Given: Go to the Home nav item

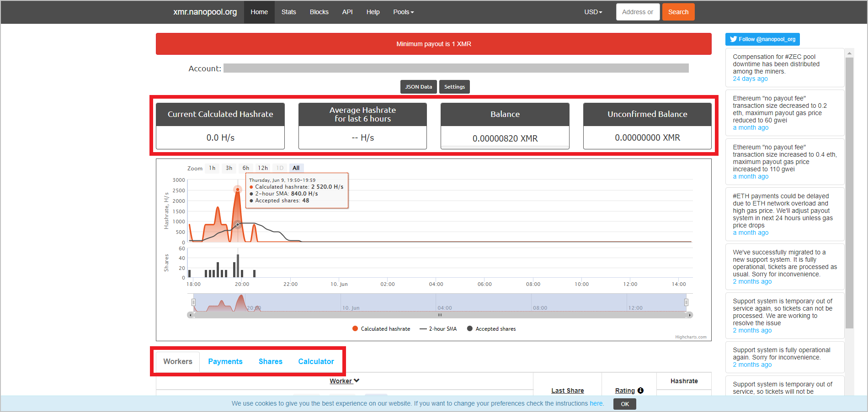Looking at the screenshot, I should pyautogui.click(x=259, y=12).
